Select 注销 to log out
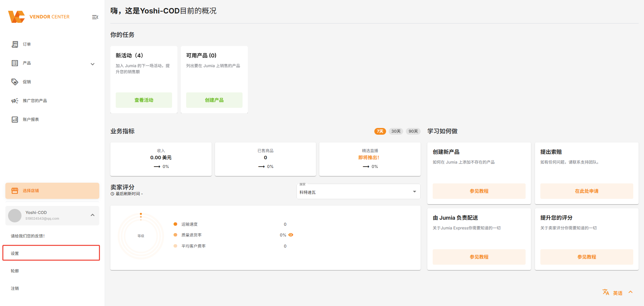The height and width of the screenshot is (306, 644). tap(15, 289)
